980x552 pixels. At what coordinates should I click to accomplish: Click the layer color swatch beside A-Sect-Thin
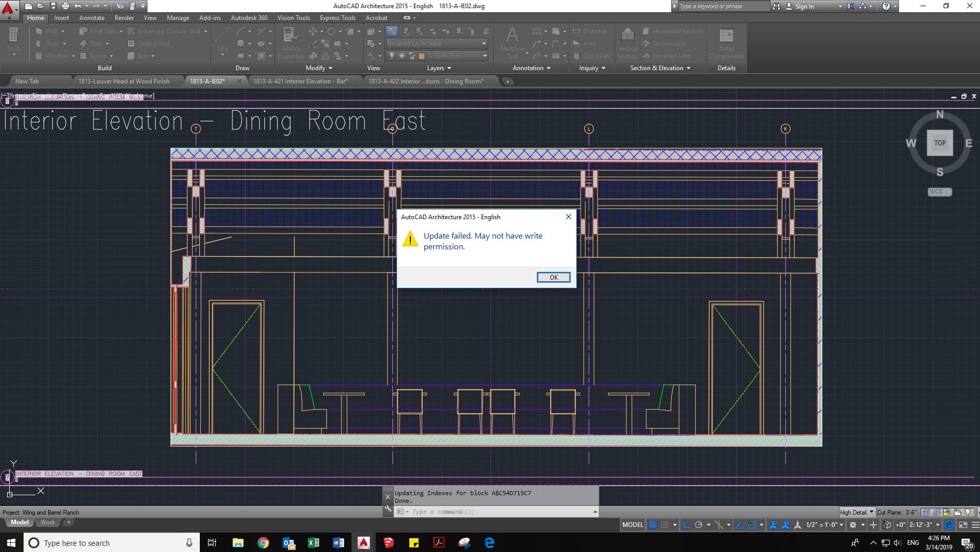tap(422, 56)
